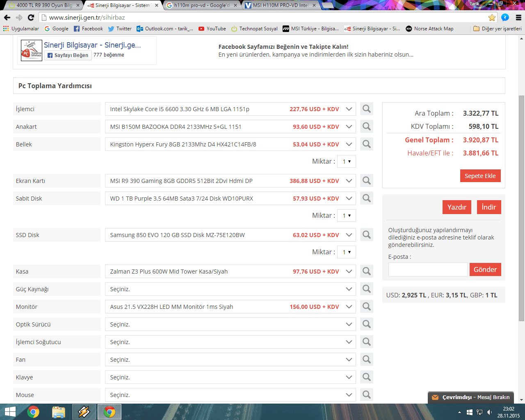Expand the Monitör Asus VX228H dropdown
The image size is (525, 420).
tap(231, 306)
